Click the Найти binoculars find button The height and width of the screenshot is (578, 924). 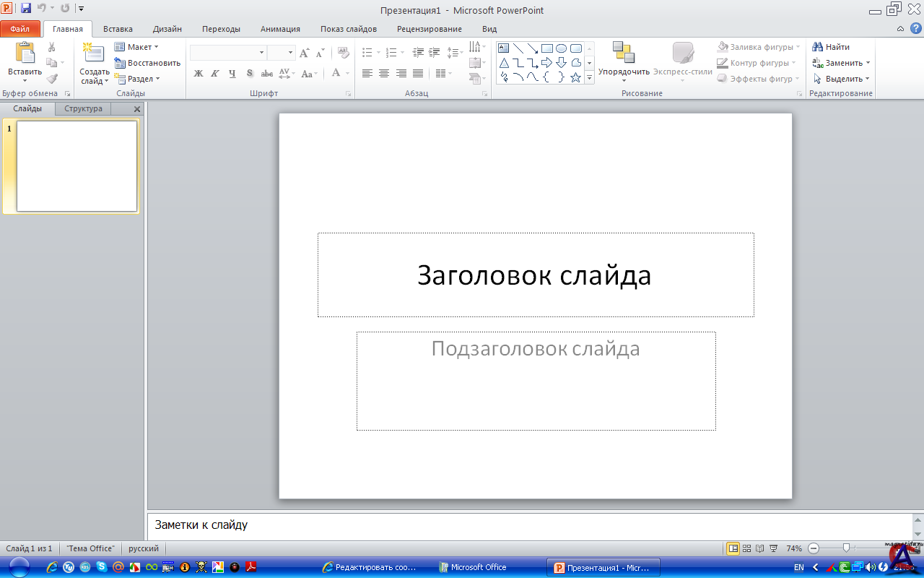tap(831, 47)
